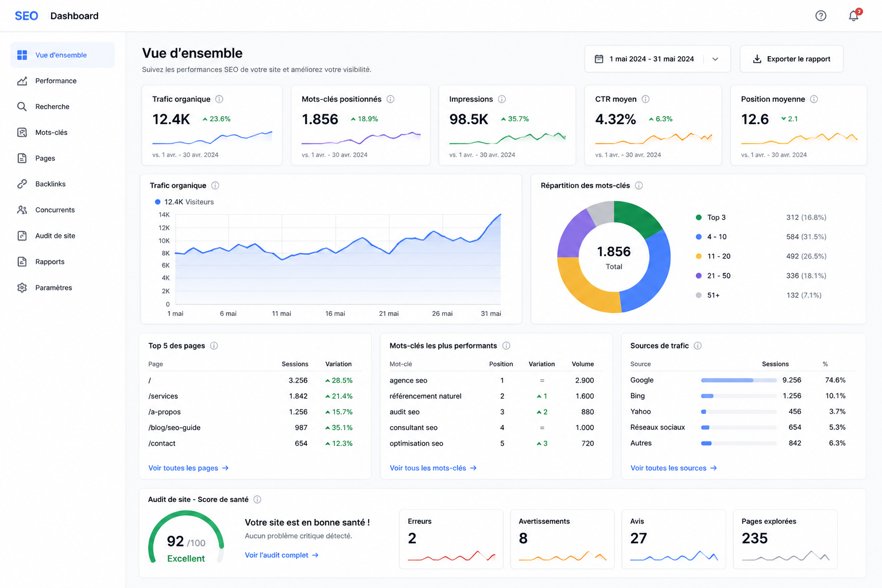
Task: Click the Audit de site sidebar icon
Action: pyautogui.click(x=22, y=235)
